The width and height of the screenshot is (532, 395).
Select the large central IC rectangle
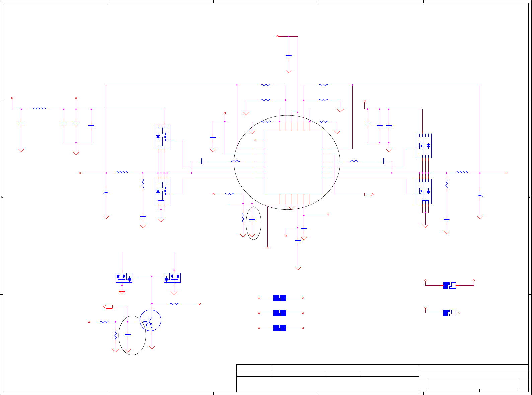(x=293, y=162)
